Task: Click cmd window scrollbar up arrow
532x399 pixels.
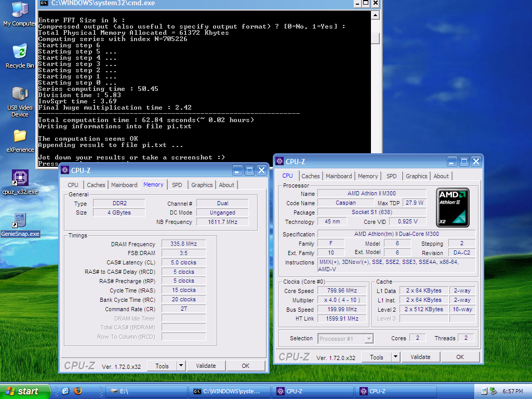Action: pyautogui.click(x=375, y=15)
